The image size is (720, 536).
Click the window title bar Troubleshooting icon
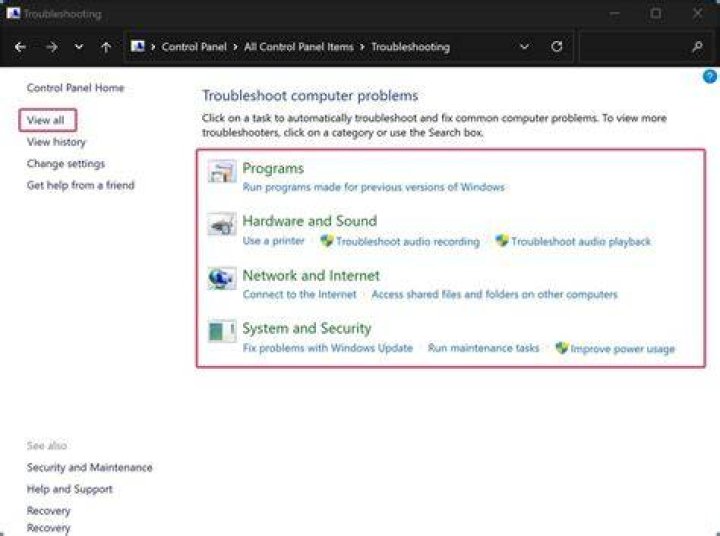tap(13, 13)
